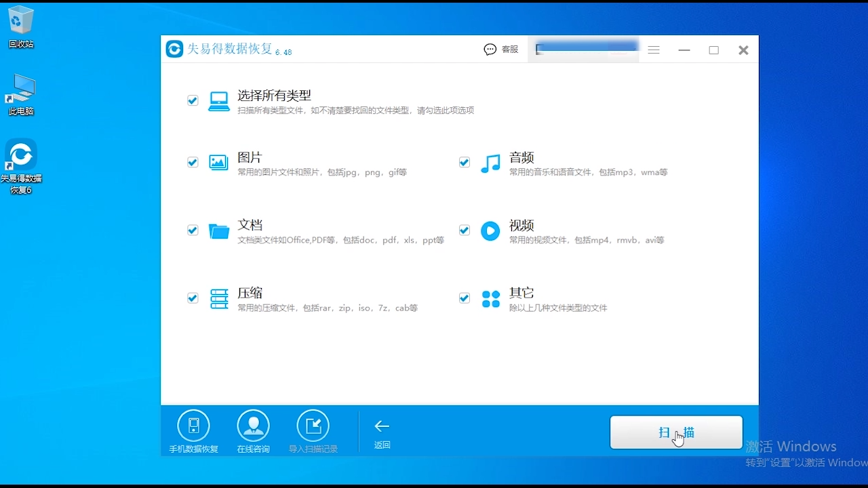Disable the 图片 file type checkbox
The width and height of the screenshot is (868, 488).
coord(193,163)
